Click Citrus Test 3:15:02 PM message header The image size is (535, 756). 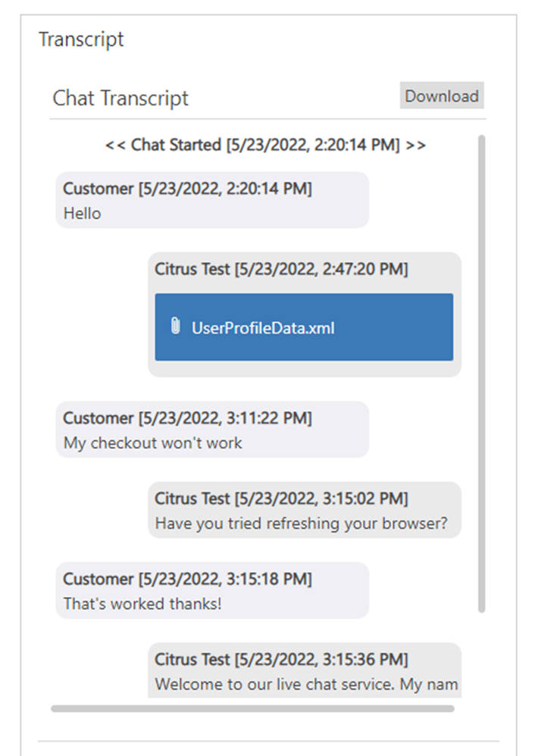(x=281, y=498)
